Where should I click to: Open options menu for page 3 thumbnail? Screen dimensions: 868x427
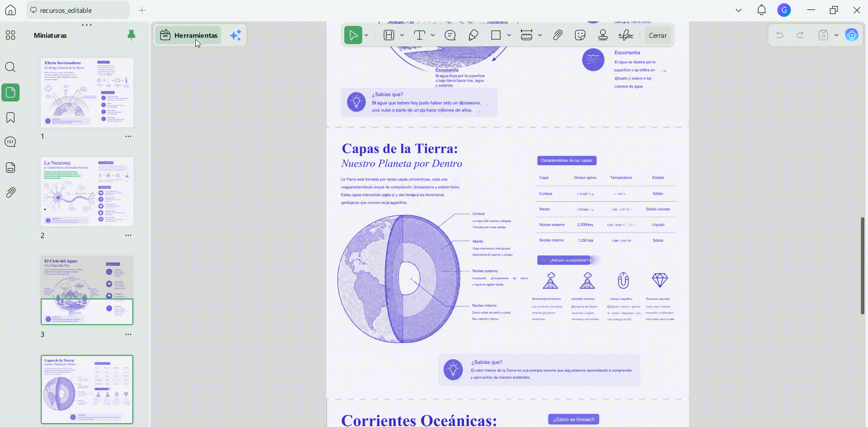(x=128, y=334)
